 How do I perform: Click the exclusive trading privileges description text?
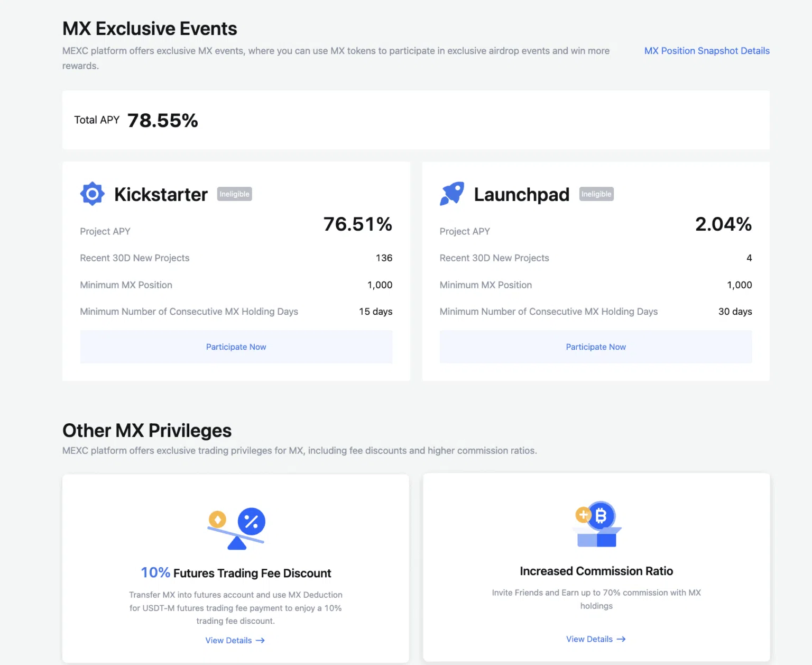click(x=300, y=451)
